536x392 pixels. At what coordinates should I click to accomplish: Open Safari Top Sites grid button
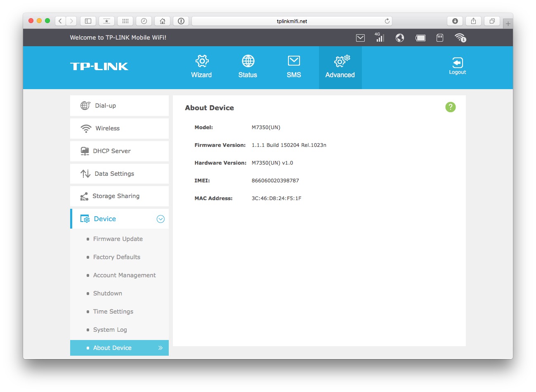pos(125,21)
